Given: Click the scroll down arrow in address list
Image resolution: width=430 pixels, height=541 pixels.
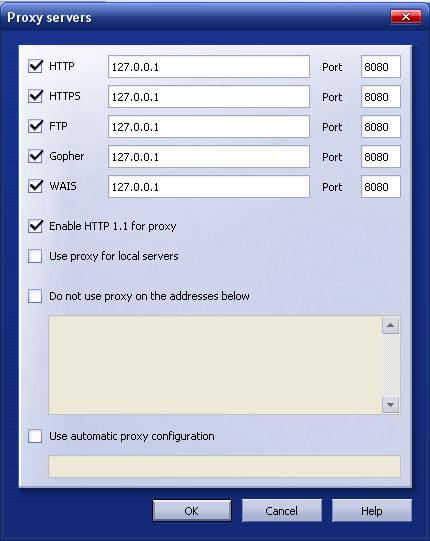Looking at the screenshot, I should tap(391, 404).
